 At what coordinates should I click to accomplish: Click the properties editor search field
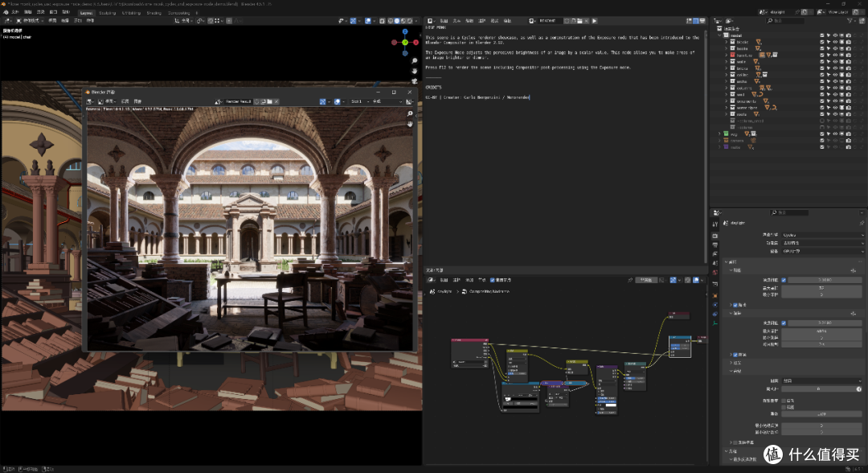click(789, 212)
